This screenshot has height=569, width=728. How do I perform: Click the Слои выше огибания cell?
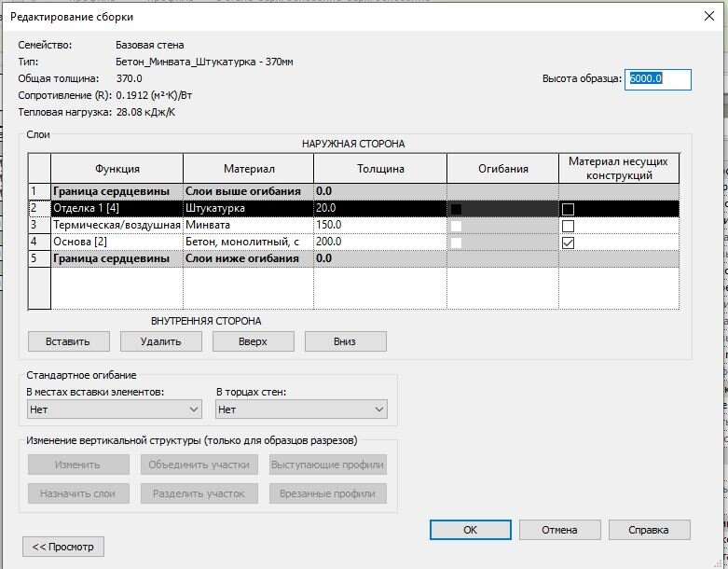248,191
